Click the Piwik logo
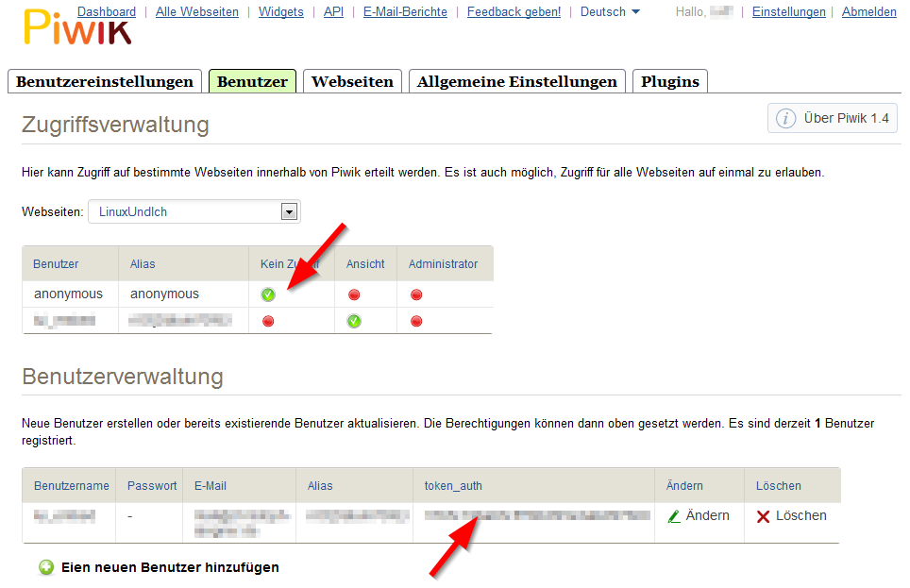910x588 pixels. pos(76,29)
